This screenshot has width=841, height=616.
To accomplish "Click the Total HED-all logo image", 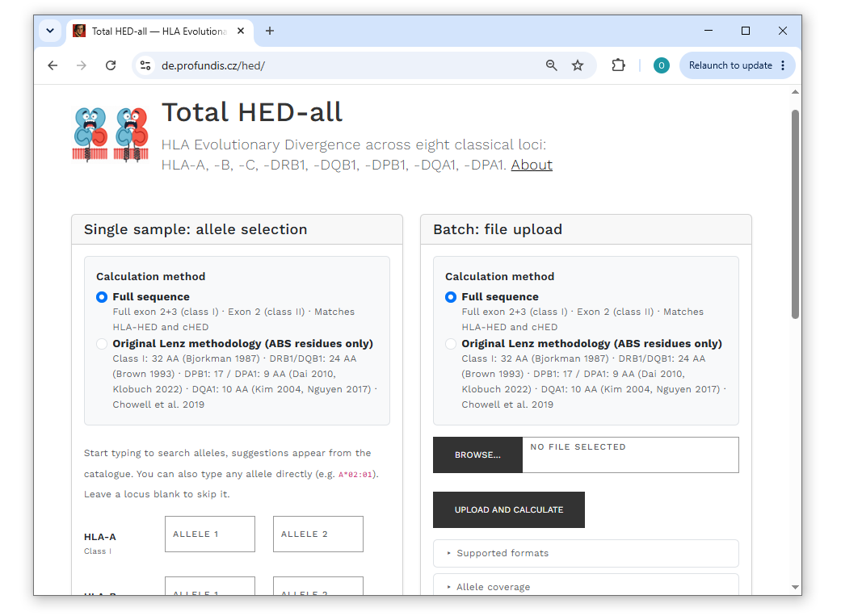I will [x=111, y=135].
